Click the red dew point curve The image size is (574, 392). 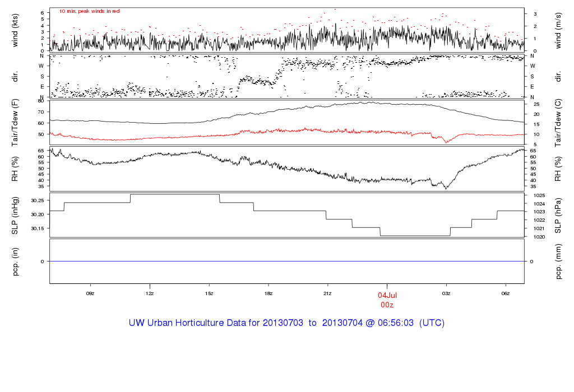287,132
